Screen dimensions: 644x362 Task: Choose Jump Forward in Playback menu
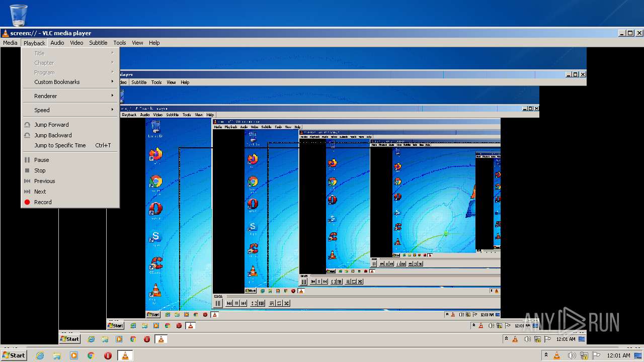[x=70, y=125]
